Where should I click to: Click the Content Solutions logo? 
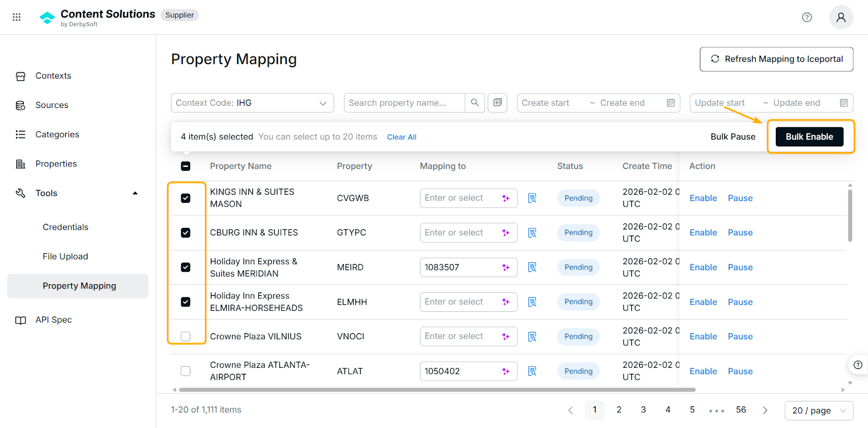tap(47, 18)
